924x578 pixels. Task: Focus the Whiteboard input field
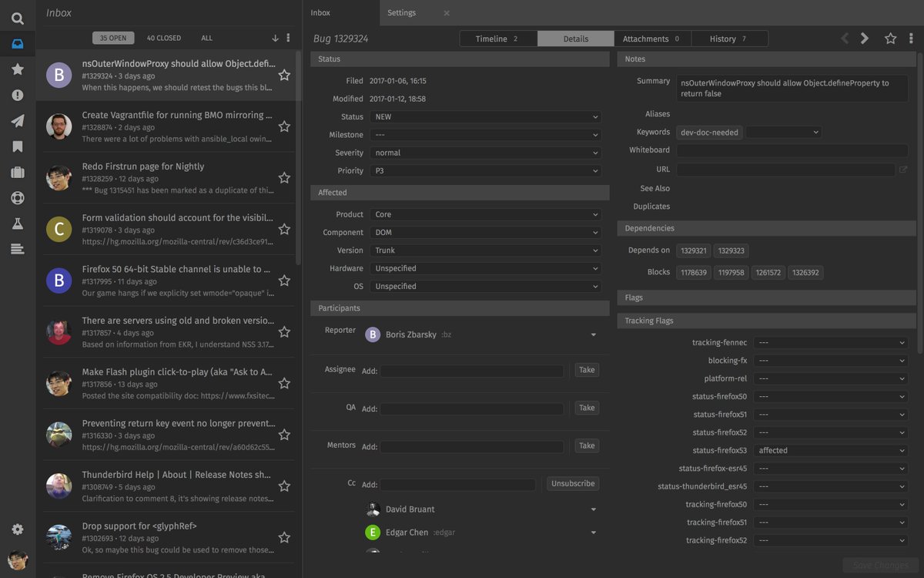click(x=792, y=150)
